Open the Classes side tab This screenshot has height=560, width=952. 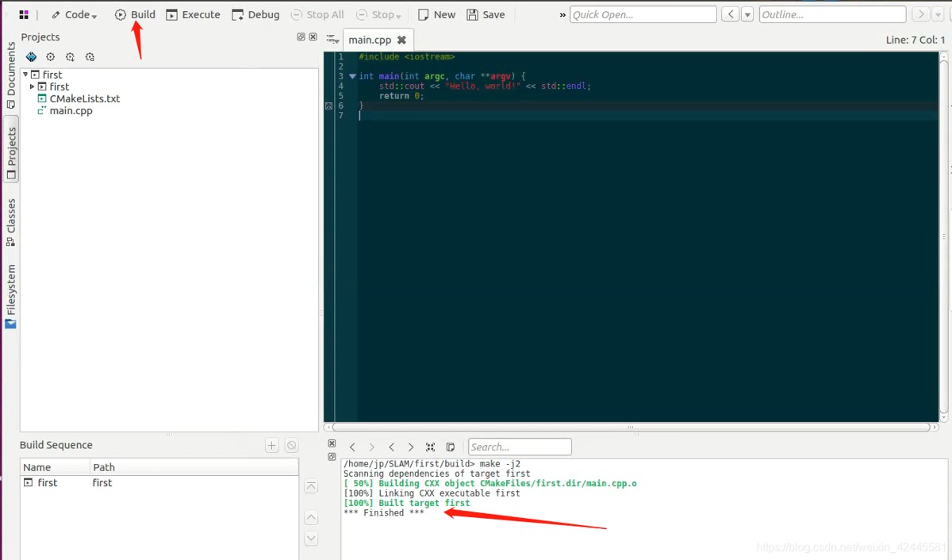11,221
